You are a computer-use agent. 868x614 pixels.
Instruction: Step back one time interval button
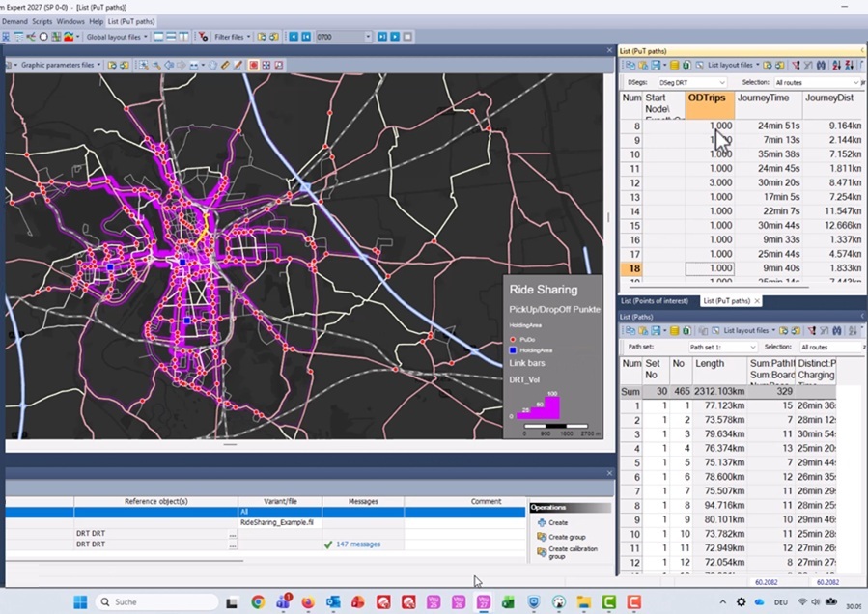(x=305, y=37)
